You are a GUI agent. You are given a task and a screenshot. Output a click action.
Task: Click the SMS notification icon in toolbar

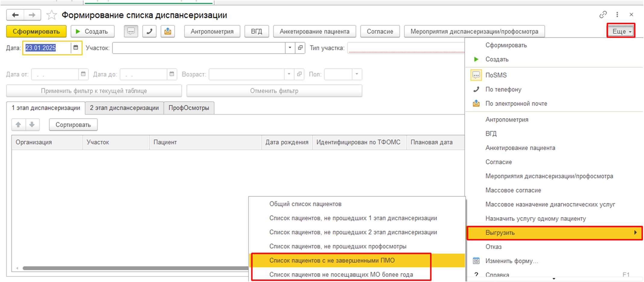coord(131,31)
